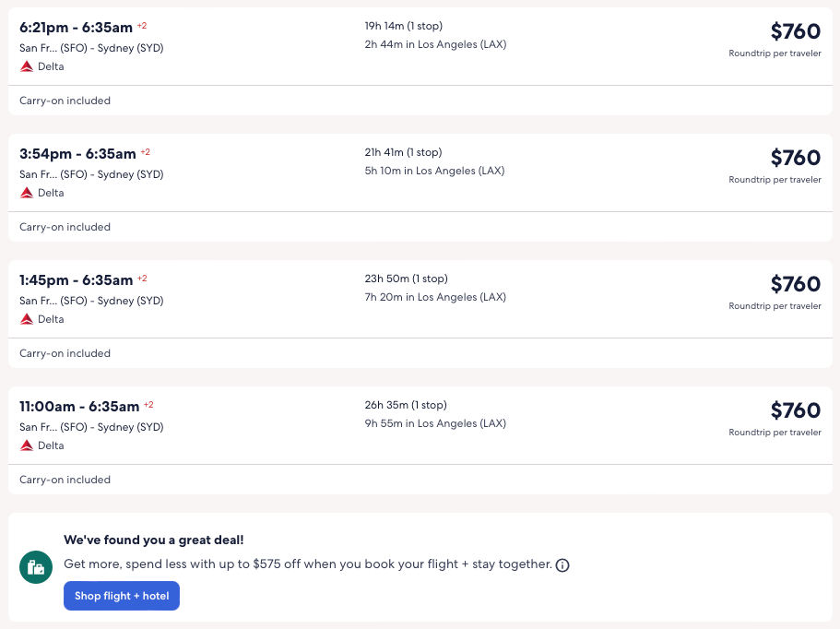Select the Delta icon on the 1:45pm flight
840x629 pixels.
[26, 318]
